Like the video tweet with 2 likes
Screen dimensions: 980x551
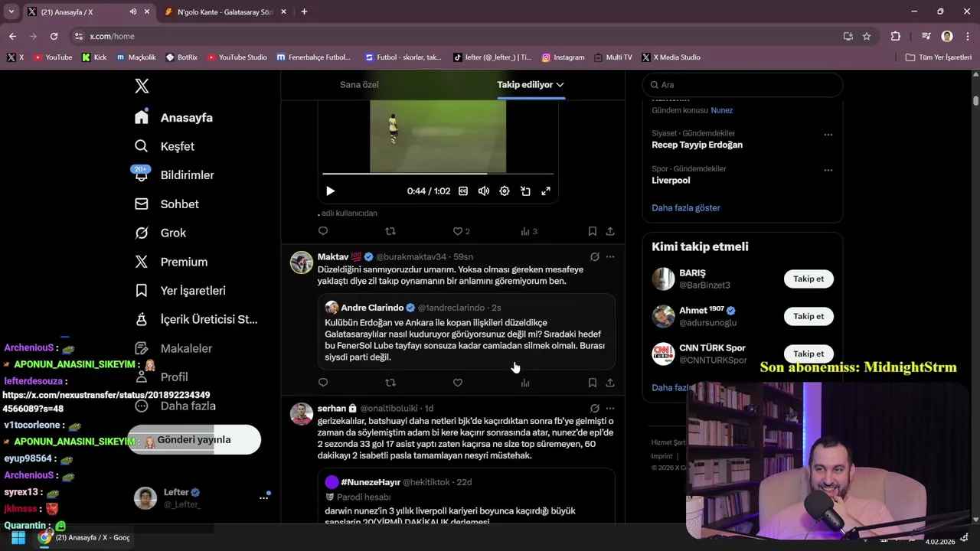click(x=461, y=231)
